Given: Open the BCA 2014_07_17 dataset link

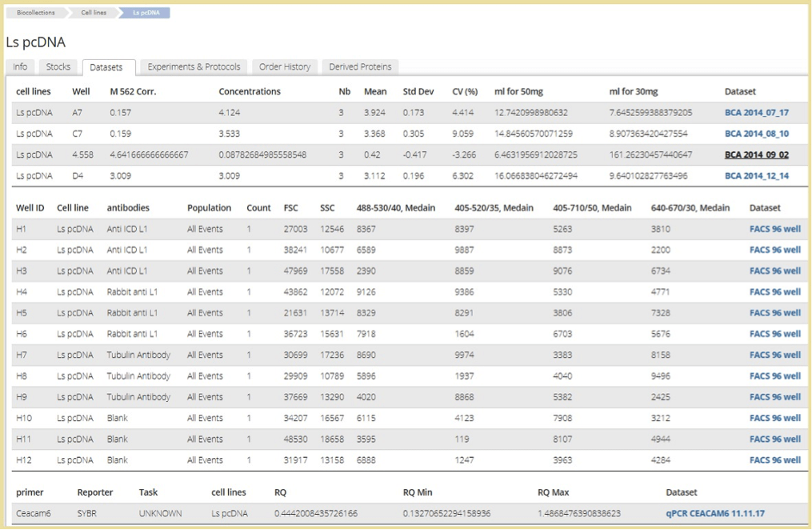Looking at the screenshot, I should [x=756, y=113].
